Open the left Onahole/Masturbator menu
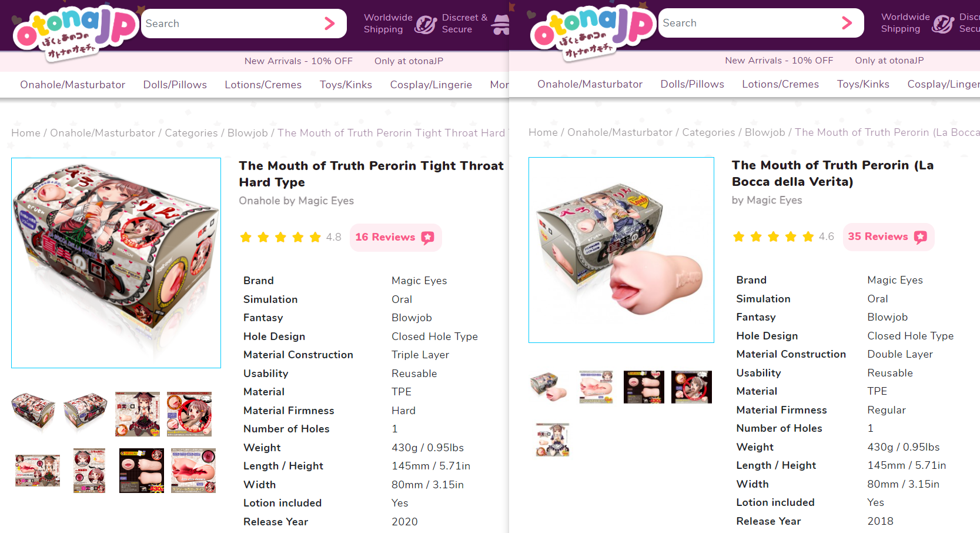This screenshot has height=533, width=980. coord(73,85)
